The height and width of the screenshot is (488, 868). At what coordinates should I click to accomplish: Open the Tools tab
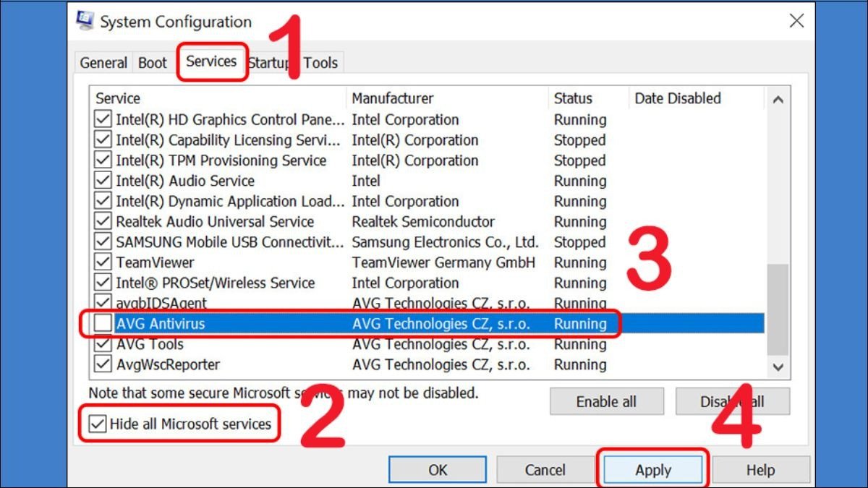pos(320,63)
